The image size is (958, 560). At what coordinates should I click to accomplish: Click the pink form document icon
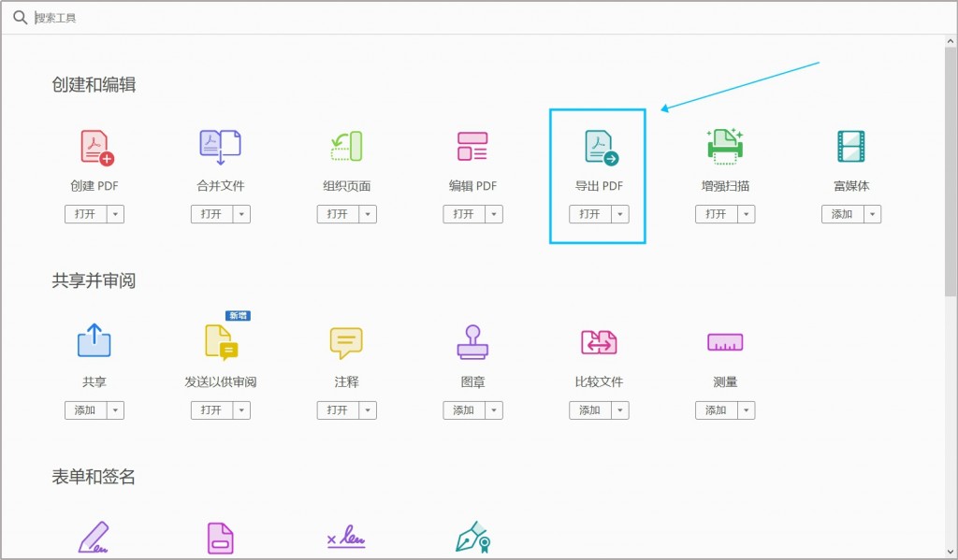220,538
